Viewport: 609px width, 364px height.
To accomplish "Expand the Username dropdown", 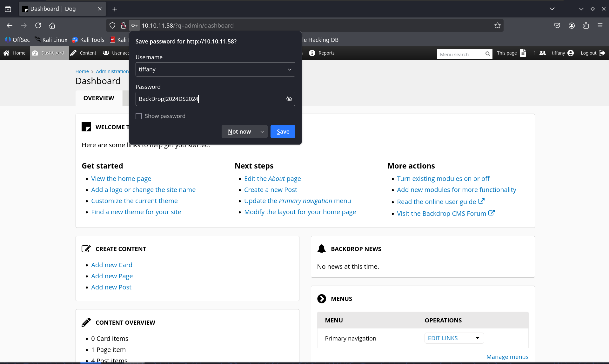I will click(290, 69).
